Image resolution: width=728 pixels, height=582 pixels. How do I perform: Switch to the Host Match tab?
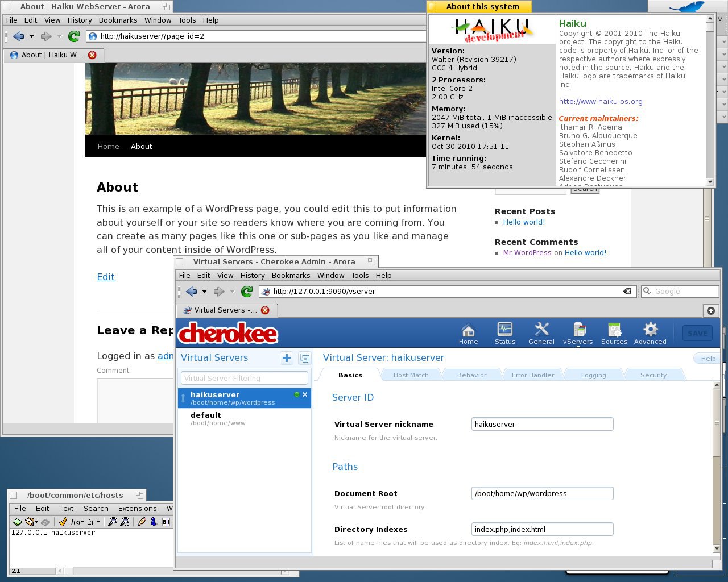click(x=411, y=375)
